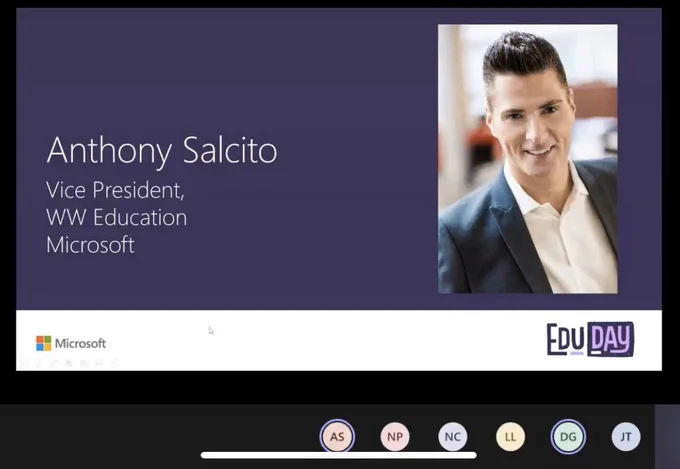680x469 pixels.
Task: Click the "Microsoft" line under WW Education
Action: 90,244
